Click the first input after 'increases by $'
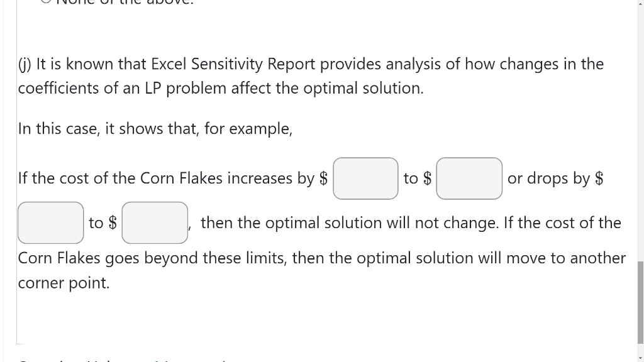The image size is (644, 362). (365, 178)
